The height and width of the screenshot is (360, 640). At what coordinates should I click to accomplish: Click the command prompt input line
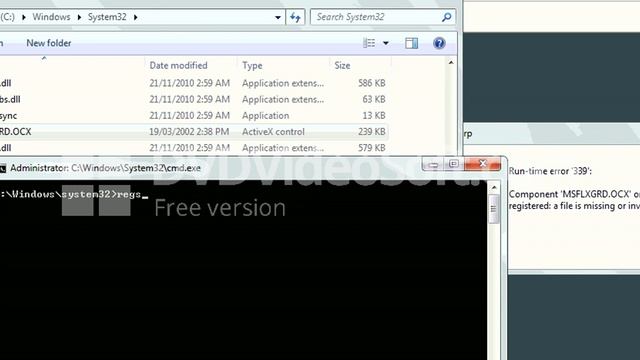(73, 194)
